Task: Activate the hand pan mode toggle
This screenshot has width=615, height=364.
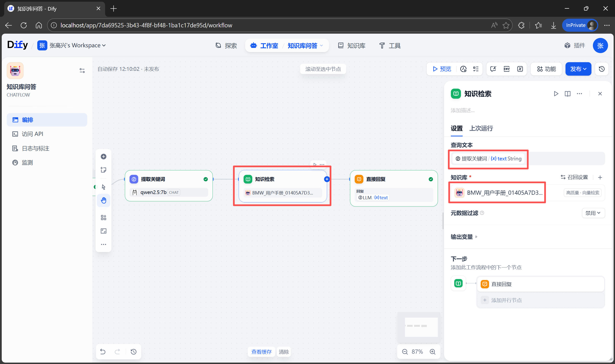Action: tap(103, 200)
